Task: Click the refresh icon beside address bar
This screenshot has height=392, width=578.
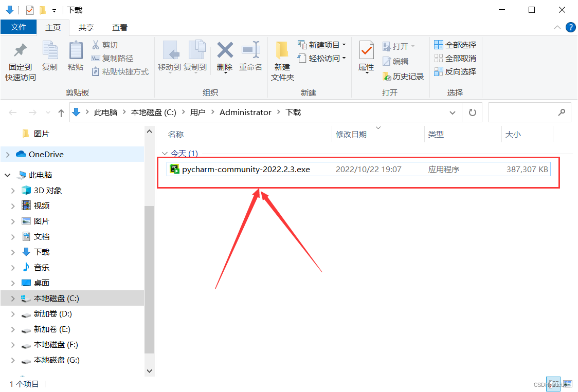Action: 472,113
